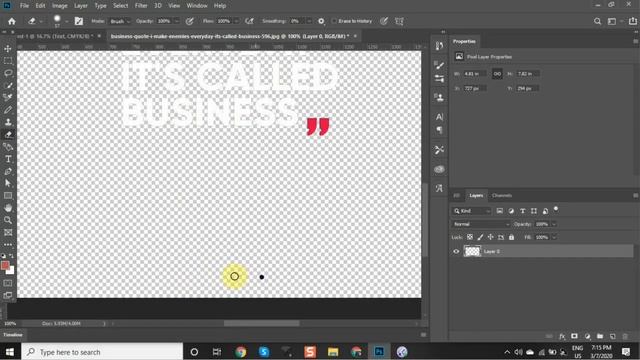Switch to the Properties panel tab
640x360 pixels.
464,42
